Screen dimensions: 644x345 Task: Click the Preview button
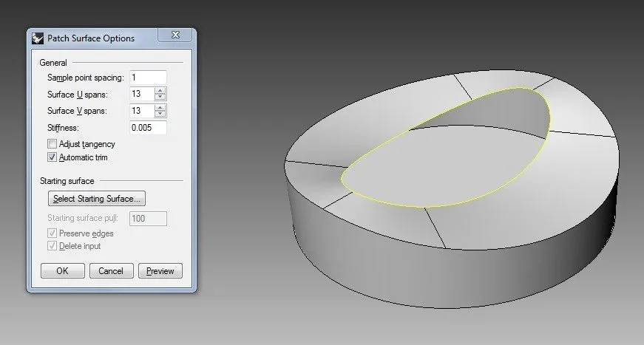click(160, 270)
